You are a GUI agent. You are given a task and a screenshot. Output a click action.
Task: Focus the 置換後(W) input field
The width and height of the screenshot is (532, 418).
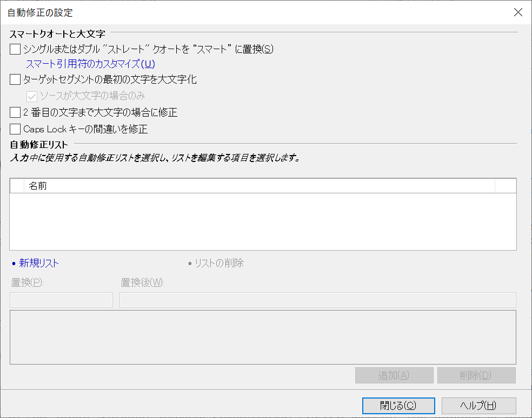[317, 300]
